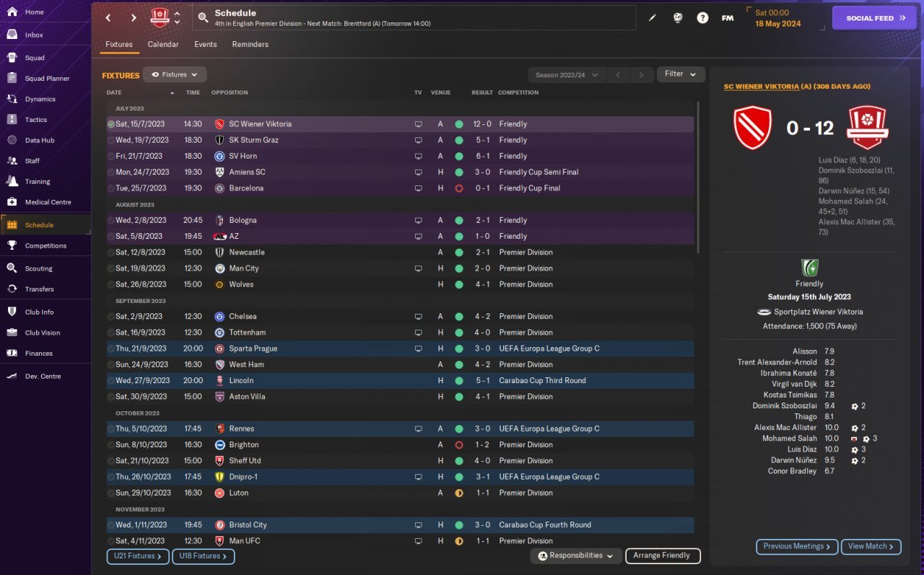Open the Tactics sidebar icon
Screen dimensions: 924x575
12,120
